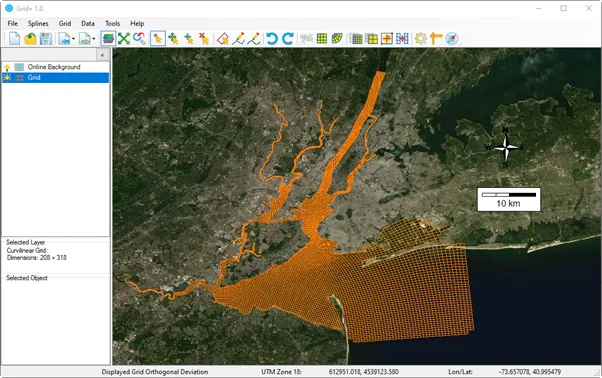Select the magnifier zoom tool
The image size is (602, 378).
(x=139, y=38)
